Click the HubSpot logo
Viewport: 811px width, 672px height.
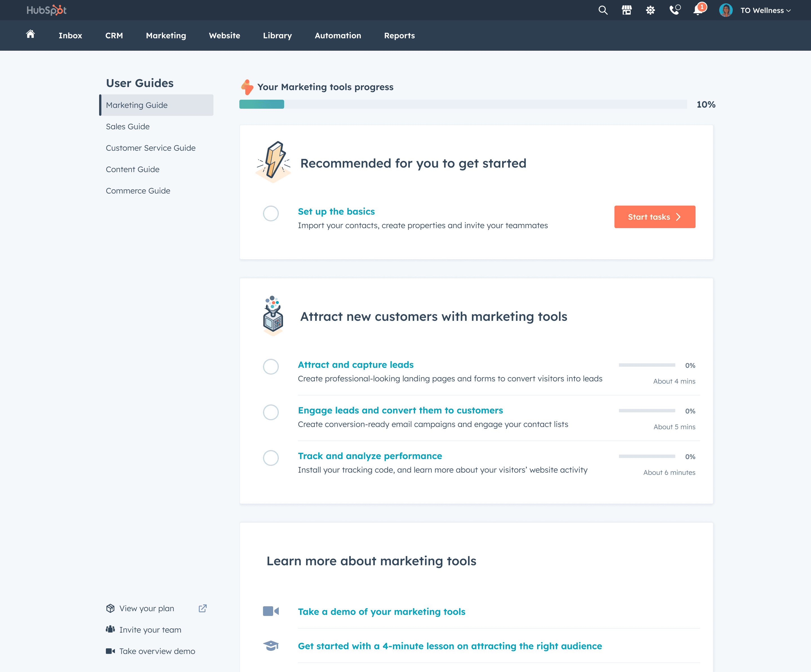[46, 10]
